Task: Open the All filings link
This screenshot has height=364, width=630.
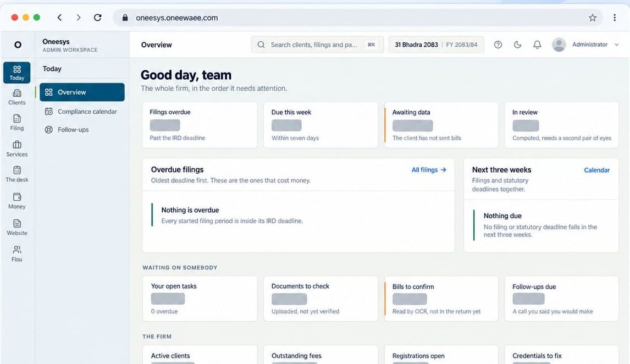Action: tap(429, 169)
